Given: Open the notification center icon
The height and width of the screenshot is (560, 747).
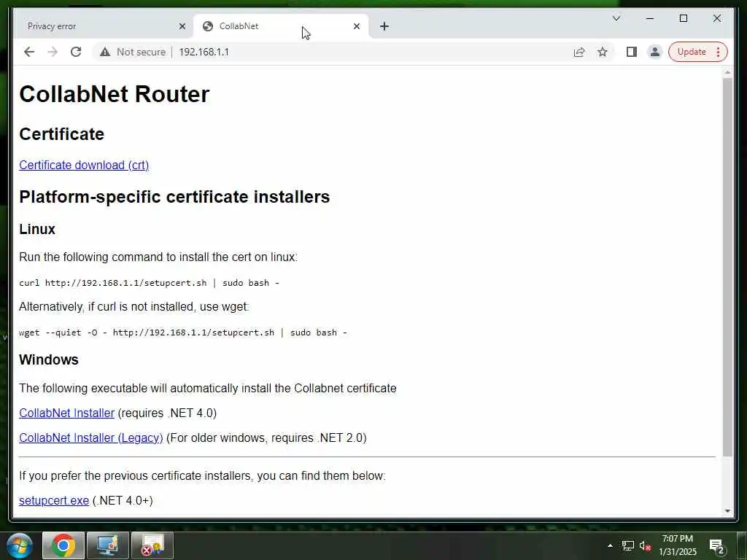Looking at the screenshot, I should point(716,545).
